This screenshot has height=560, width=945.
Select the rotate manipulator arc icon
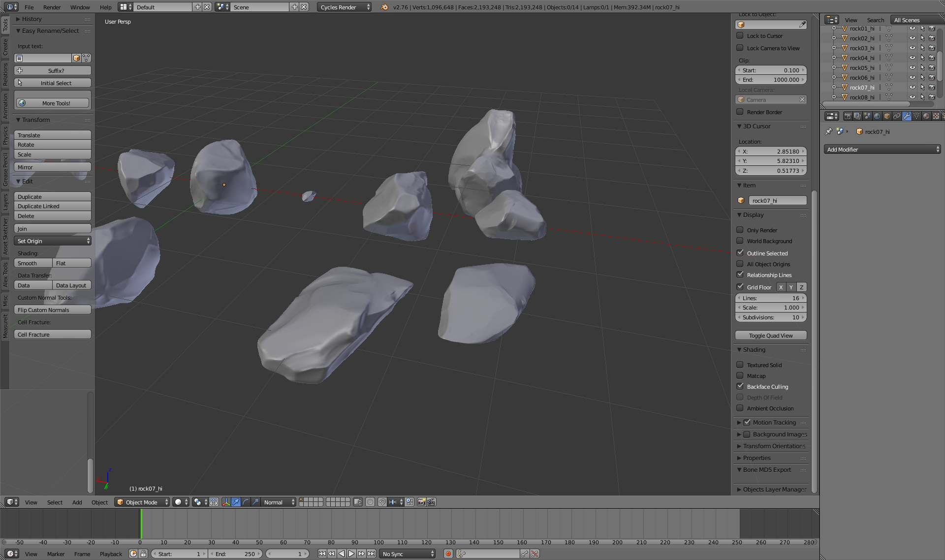pyautogui.click(x=246, y=502)
